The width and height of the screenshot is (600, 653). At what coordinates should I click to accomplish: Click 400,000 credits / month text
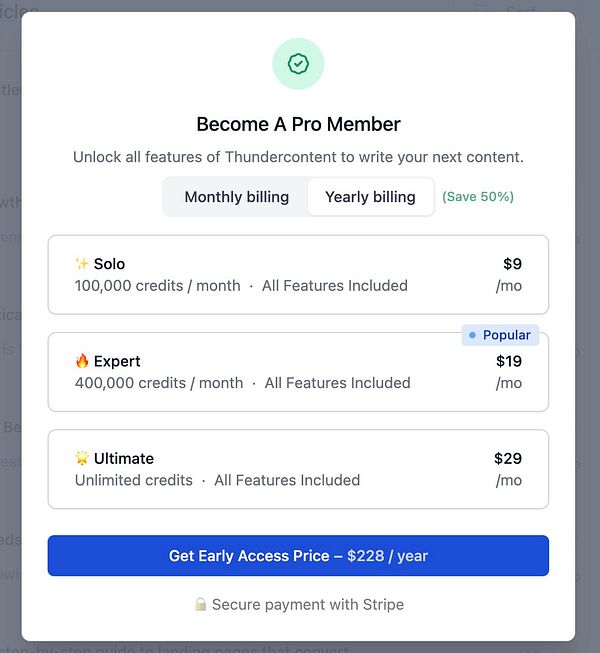point(159,383)
